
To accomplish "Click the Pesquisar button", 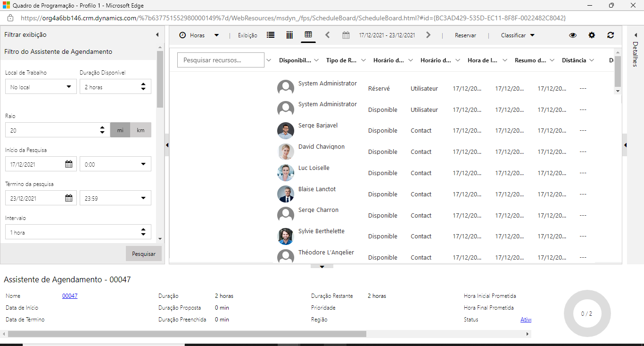I will pyautogui.click(x=144, y=253).
